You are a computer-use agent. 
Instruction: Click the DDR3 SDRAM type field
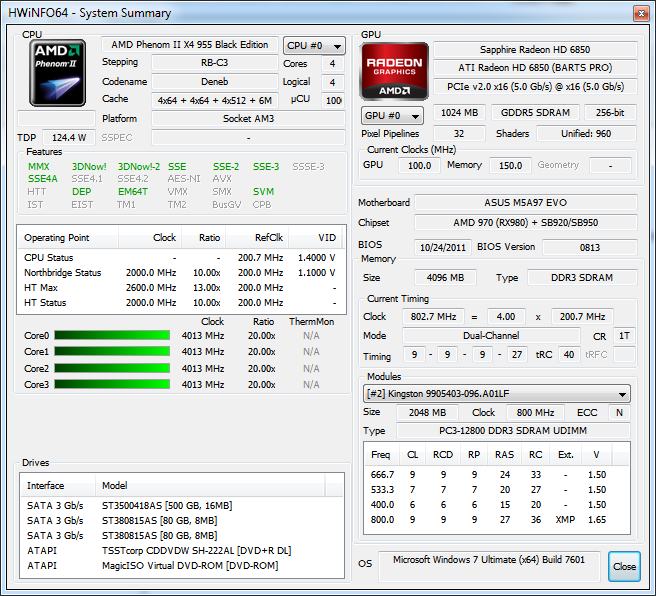click(582, 278)
